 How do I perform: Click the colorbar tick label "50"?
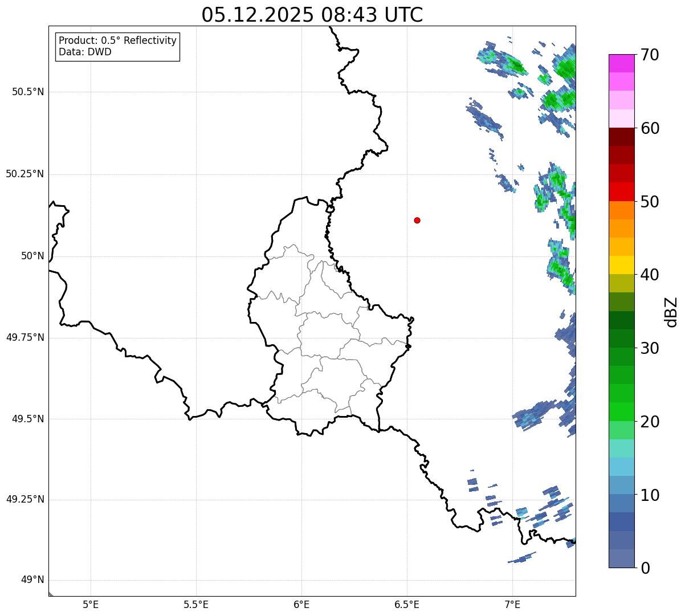[650, 202]
